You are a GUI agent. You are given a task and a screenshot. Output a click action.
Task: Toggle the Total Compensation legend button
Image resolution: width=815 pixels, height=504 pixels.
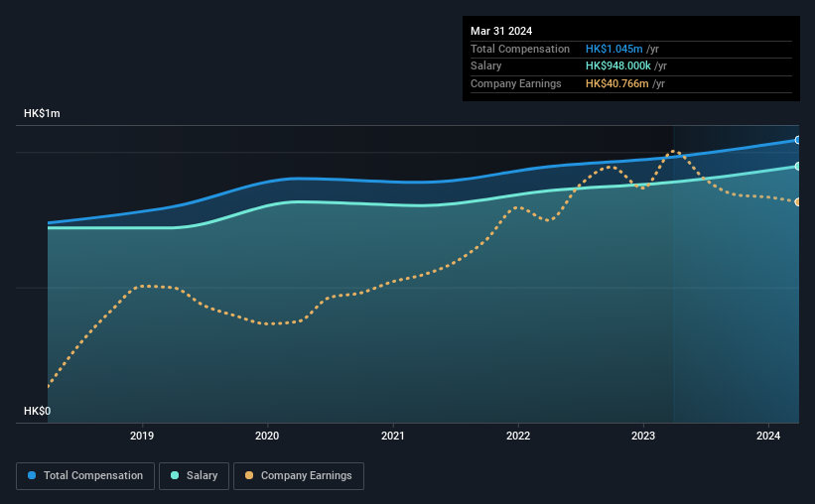pos(85,476)
